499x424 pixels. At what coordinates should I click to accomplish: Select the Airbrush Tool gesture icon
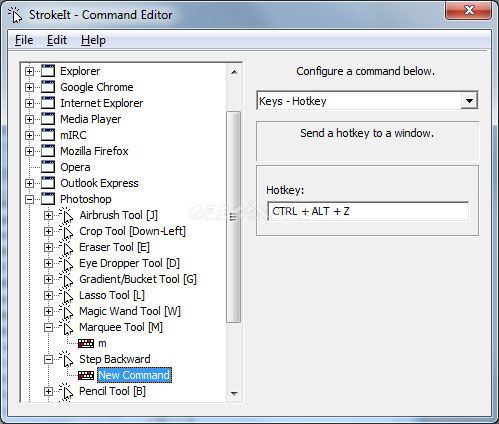pyautogui.click(x=66, y=215)
